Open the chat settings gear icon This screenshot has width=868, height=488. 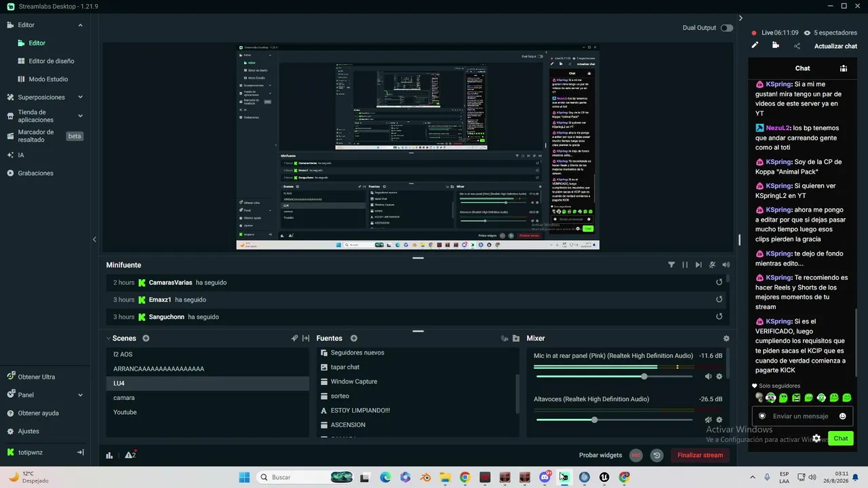tap(816, 439)
